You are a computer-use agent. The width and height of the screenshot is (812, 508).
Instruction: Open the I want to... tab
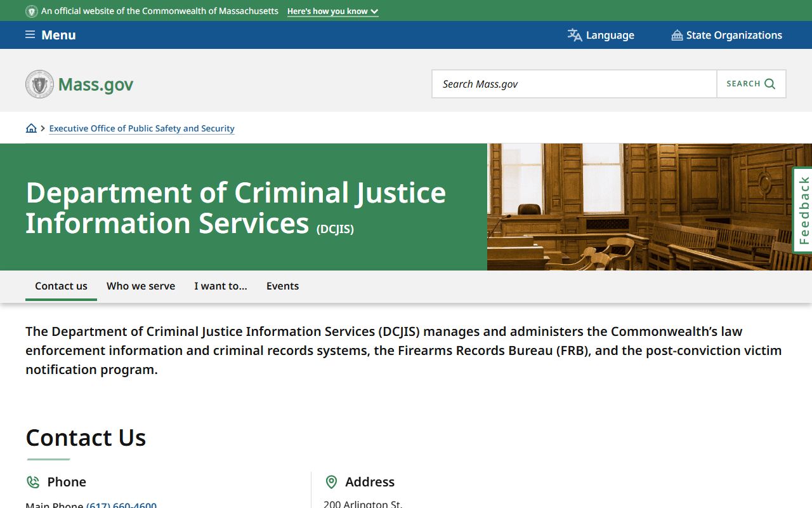point(221,286)
